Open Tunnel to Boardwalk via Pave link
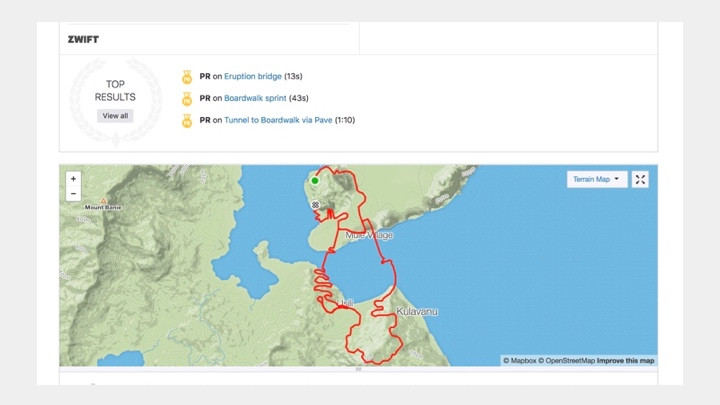Screen dimensions: 720x405 (x=278, y=120)
